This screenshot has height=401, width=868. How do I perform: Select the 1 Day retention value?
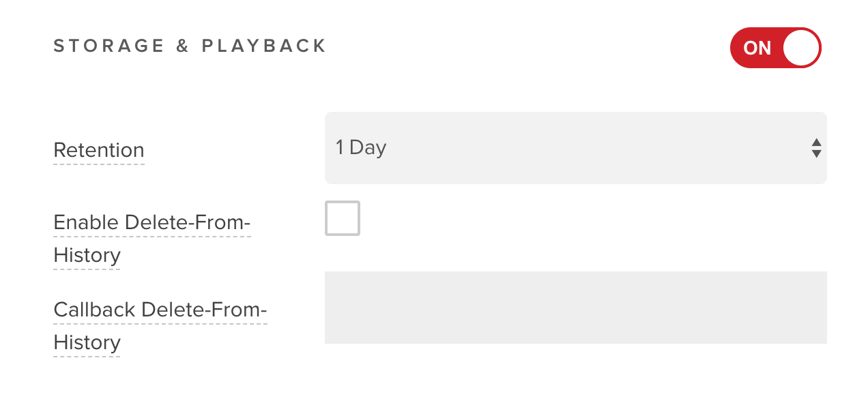[x=361, y=148]
